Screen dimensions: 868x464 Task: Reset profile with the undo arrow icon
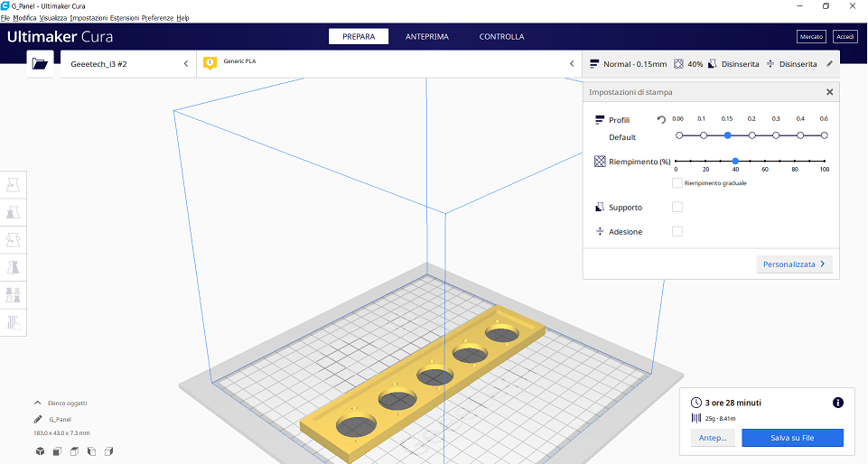pyautogui.click(x=661, y=119)
